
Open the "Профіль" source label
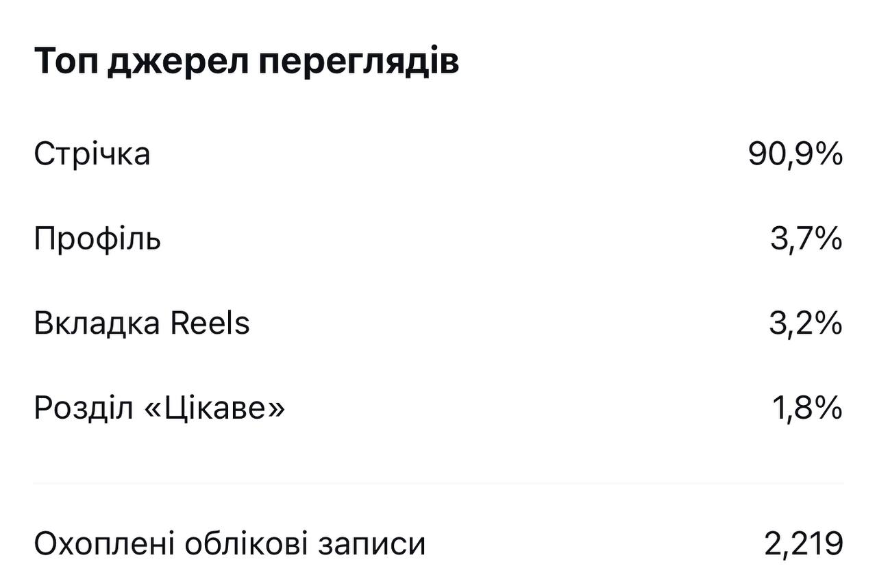click(x=97, y=239)
